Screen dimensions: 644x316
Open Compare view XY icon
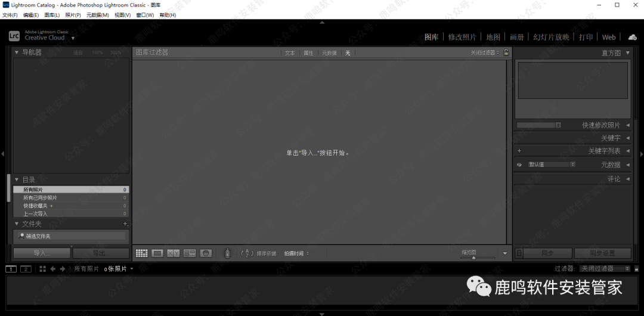pyautogui.click(x=174, y=253)
